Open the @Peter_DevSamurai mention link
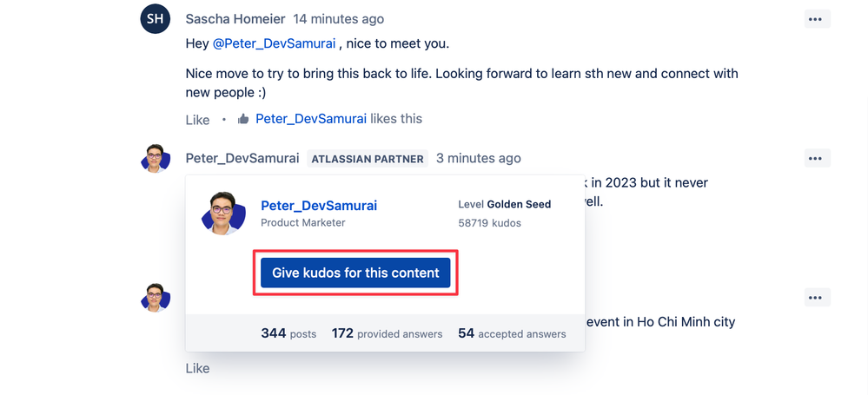 tap(274, 43)
